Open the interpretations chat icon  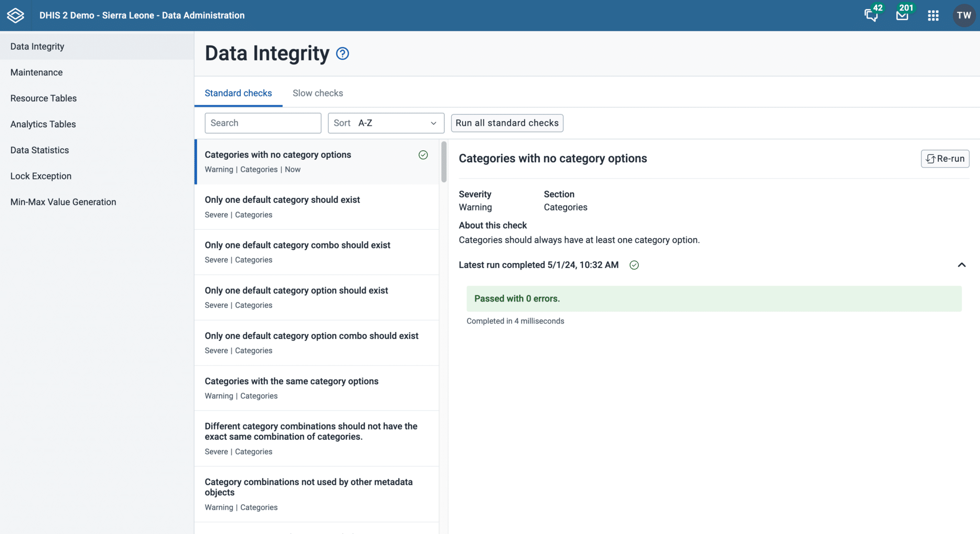coord(871,15)
